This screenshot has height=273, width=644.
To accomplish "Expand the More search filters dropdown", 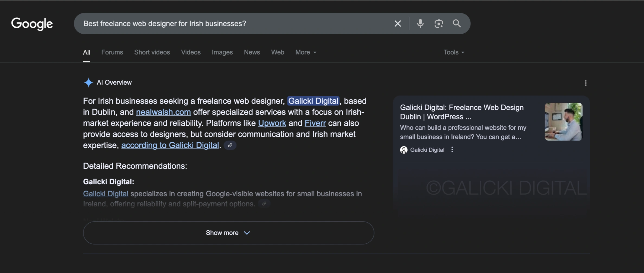I will click(306, 52).
